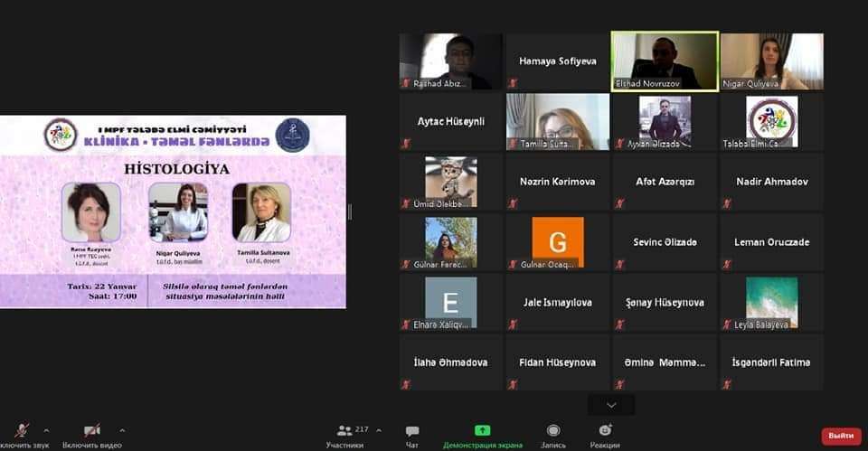
Task: Click muted mic icon on Fidan Hüseynova tile
Action: [x=514, y=385]
